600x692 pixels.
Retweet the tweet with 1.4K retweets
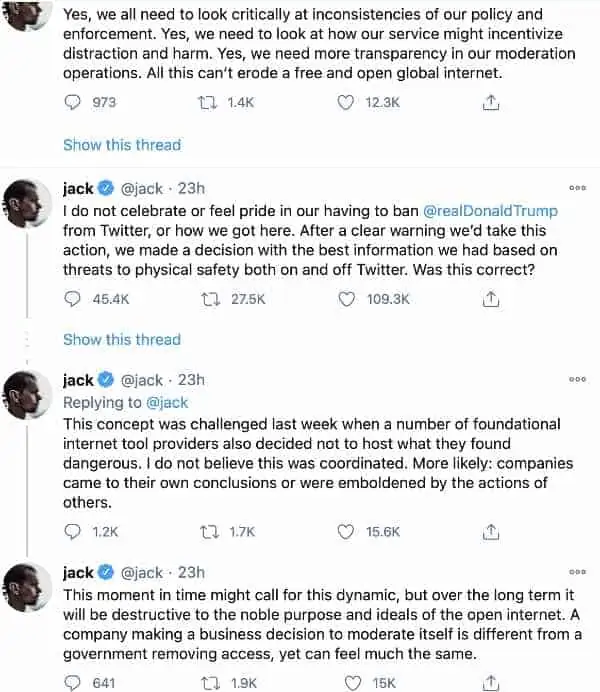[x=207, y=103]
